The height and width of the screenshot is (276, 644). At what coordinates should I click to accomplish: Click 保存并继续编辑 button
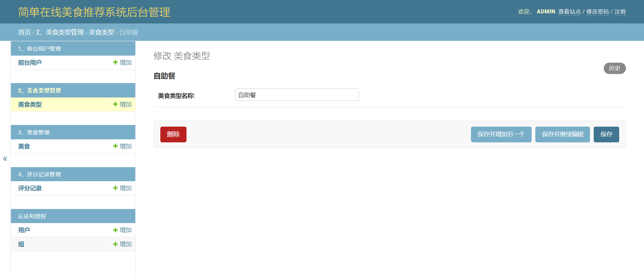pyautogui.click(x=562, y=134)
